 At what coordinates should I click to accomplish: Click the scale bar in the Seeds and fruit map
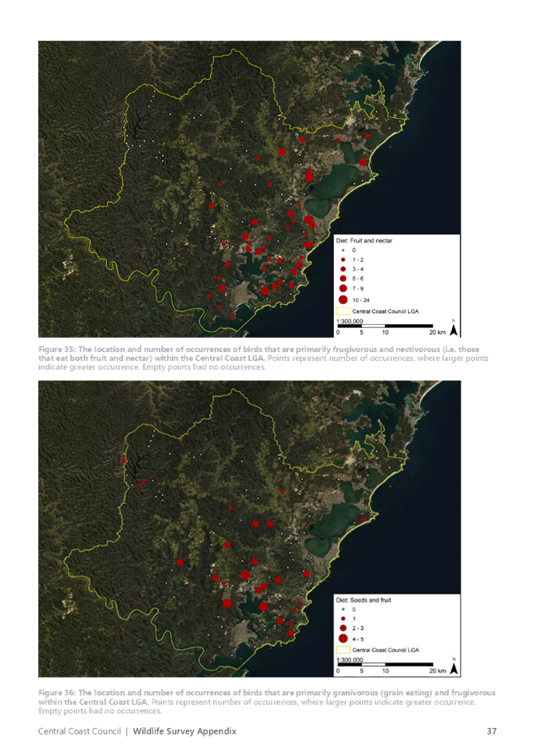(385, 665)
